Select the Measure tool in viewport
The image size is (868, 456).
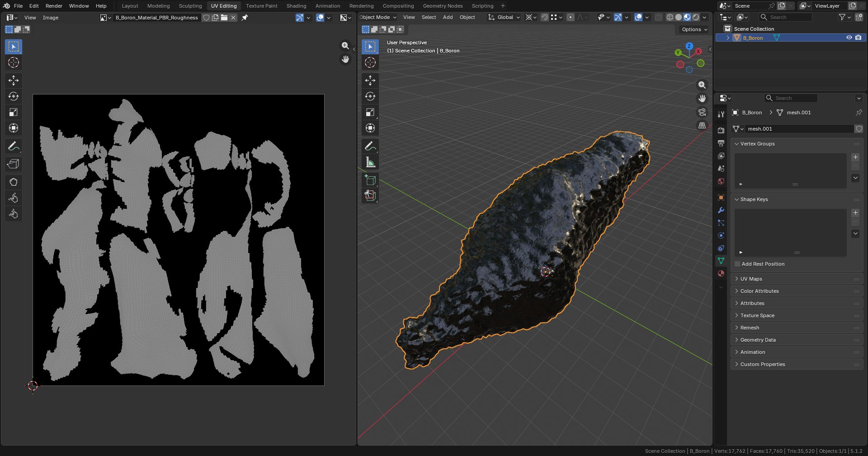370,162
